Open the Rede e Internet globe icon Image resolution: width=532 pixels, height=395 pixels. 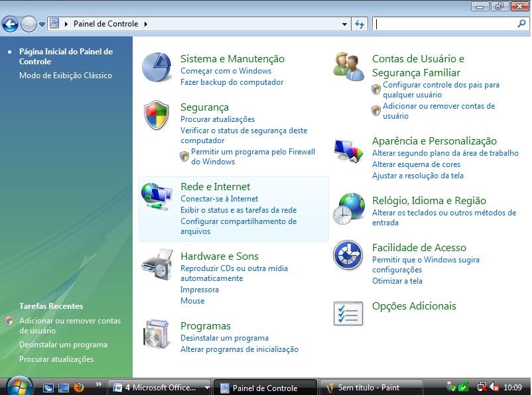(x=157, y=196)
